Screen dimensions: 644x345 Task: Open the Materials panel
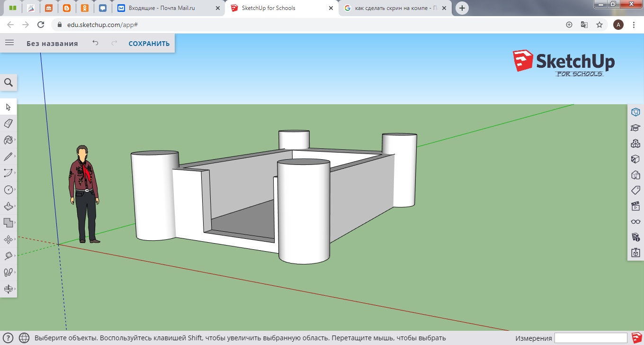635,159
